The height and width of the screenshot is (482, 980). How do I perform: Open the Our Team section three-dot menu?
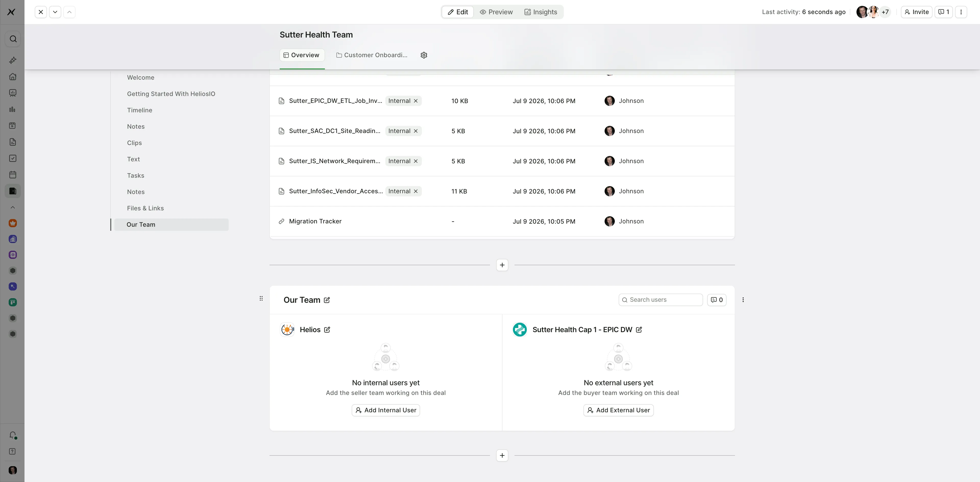pyautogui.click(x=743, y=300)
